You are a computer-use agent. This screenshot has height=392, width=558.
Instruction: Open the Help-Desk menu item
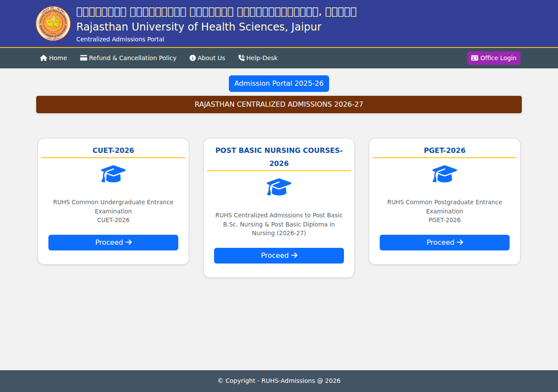258,58
